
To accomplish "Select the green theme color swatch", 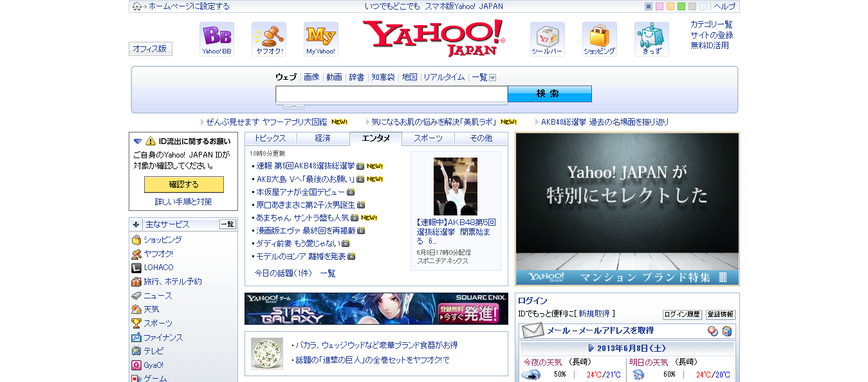I will (x=681, y=6).
